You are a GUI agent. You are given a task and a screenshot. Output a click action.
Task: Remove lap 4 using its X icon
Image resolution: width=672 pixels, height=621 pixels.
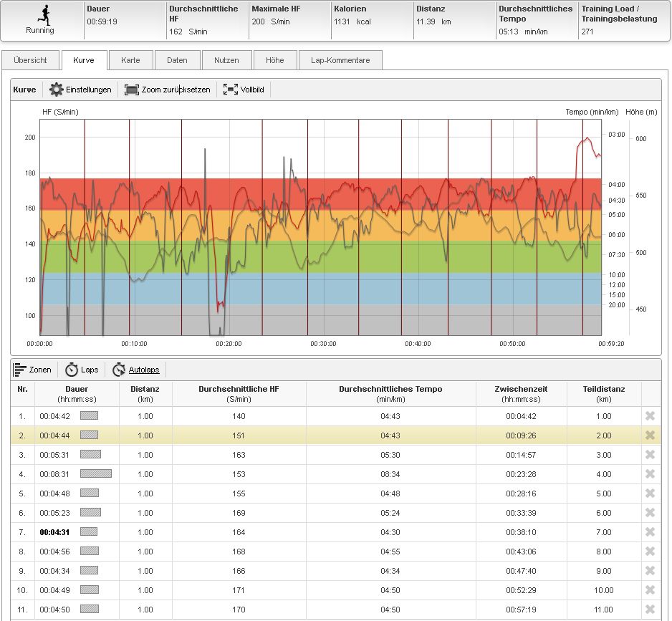click(x=650, y=474)
